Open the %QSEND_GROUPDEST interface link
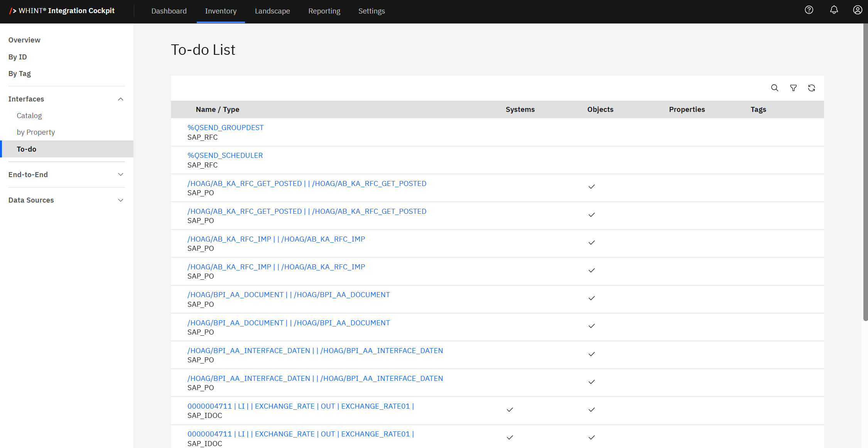Screen dimensions: 868x448 coord(225,128)
